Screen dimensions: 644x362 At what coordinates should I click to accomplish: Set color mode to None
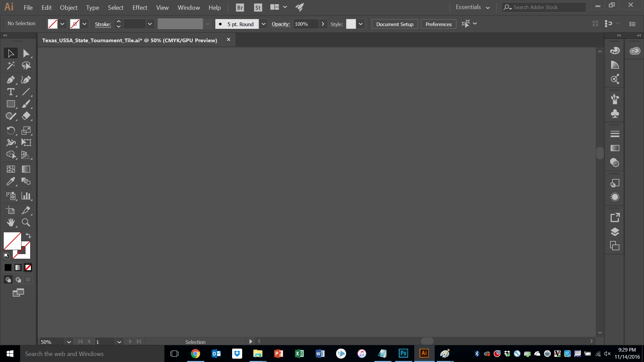28,267
